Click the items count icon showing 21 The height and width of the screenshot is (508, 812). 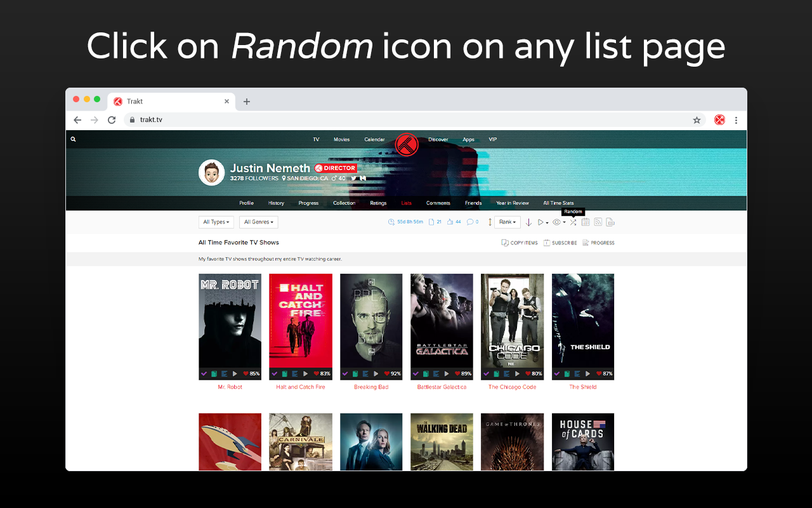point(431,222)
